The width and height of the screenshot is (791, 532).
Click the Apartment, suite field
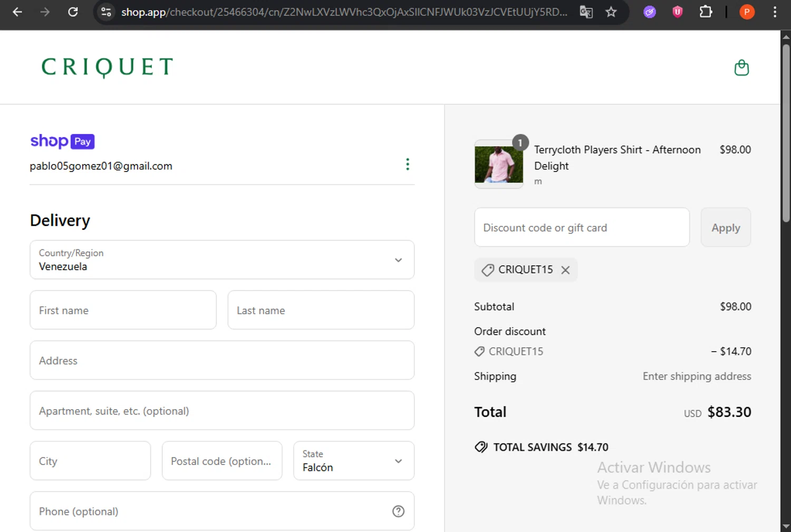tap(222, 410)
